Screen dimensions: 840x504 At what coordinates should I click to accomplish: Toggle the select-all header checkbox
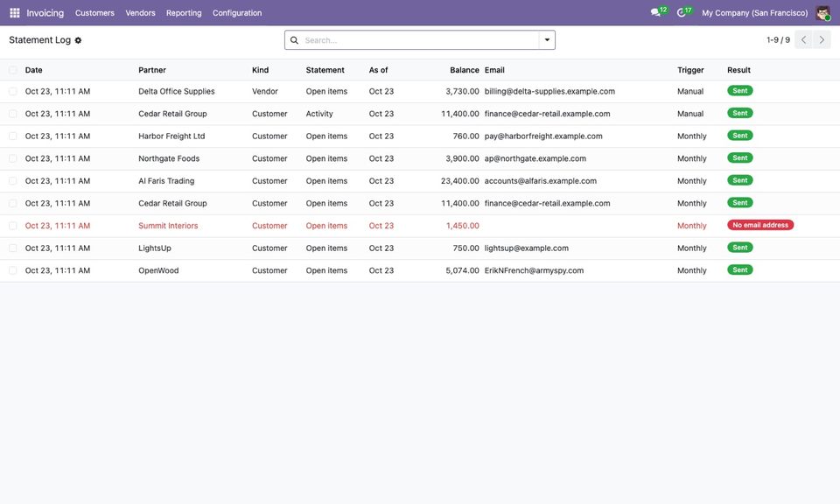[13, 70]
